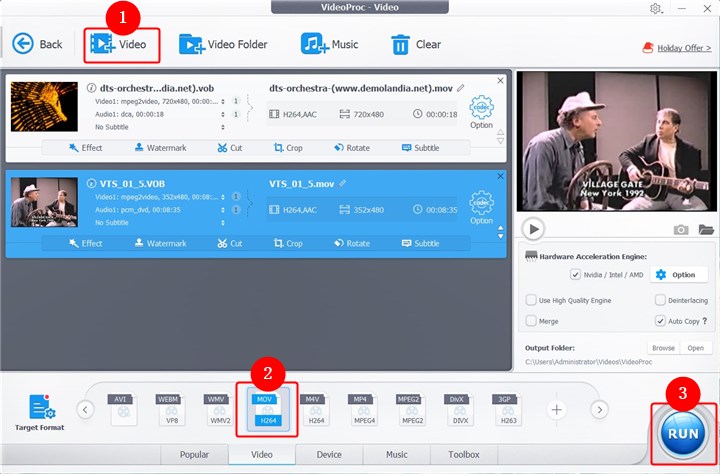Open the settings gear in title bar
The image size is (720, 474).
[x=656, y=8]
